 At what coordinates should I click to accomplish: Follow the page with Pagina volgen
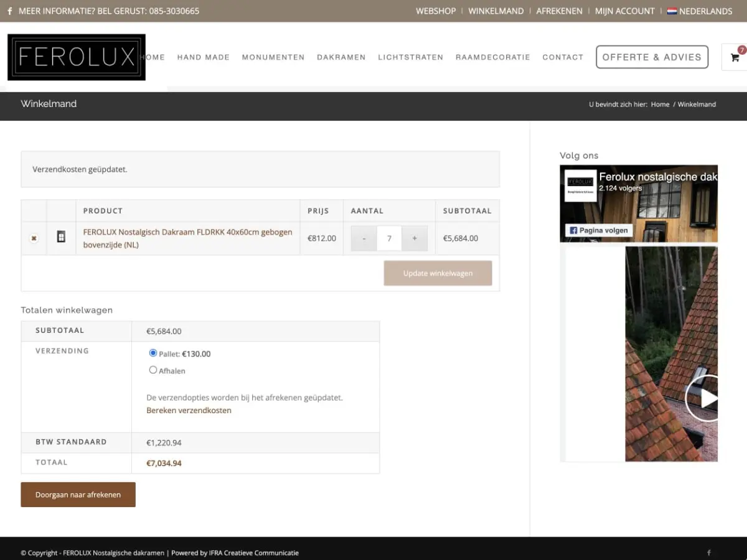pyautogui.click(x=599, y=230)
